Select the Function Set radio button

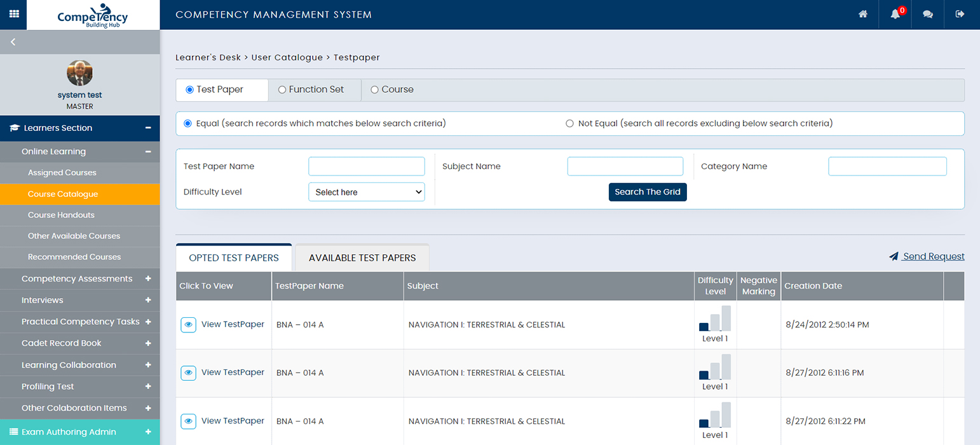coord(282,90)
